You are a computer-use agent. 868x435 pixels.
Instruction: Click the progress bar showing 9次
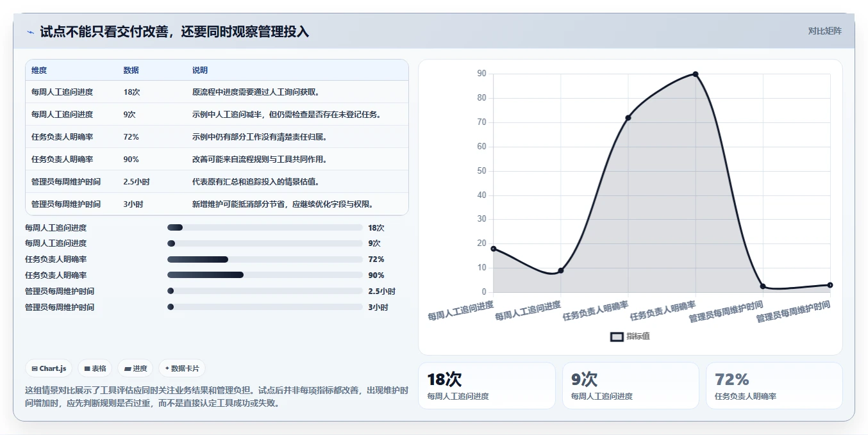pyautogui.click(x=265, y=243)
